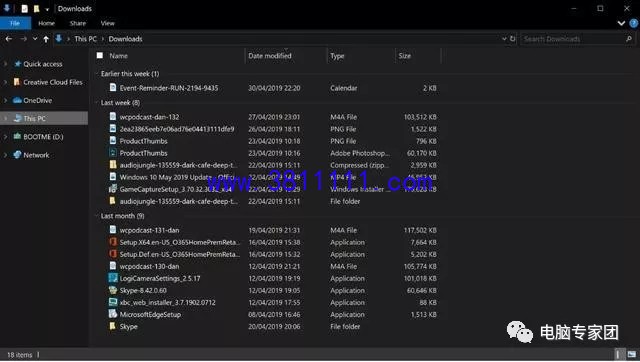This screenshot has height=362, width=640.
Task: Switch to the Home ribbon tab
Action: click(x=47, y=23)
